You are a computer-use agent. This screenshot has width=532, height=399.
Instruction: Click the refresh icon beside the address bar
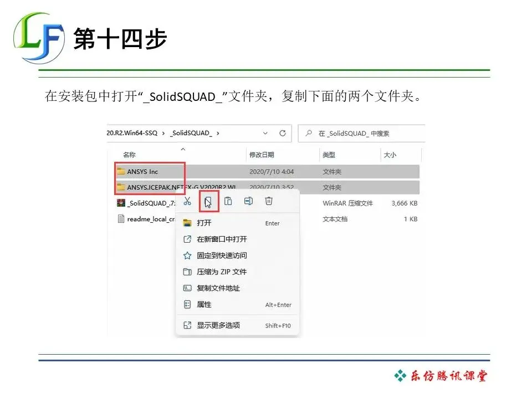282,133
